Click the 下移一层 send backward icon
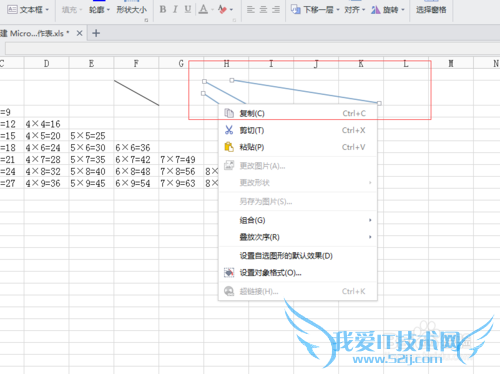This screenshot has height=374, width=500. click(x=296, y=10)
